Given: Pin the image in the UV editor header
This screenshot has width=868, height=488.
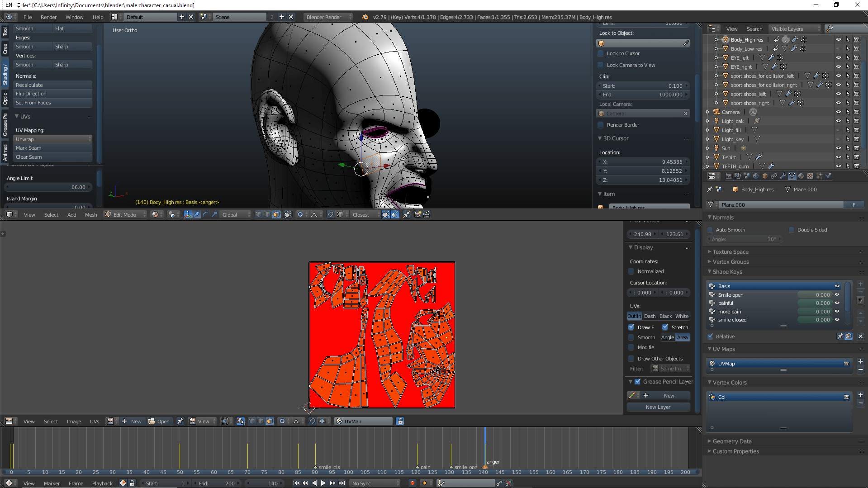Looking at the screenshot, I should pos(180,421).
